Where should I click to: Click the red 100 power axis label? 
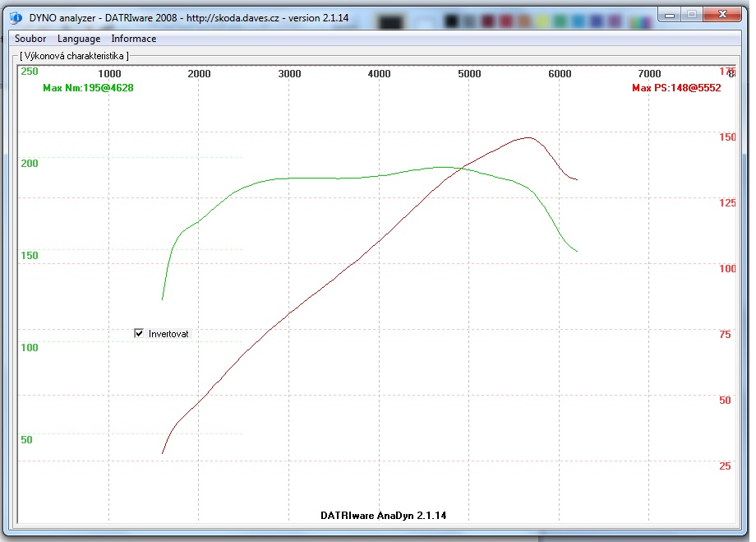click(726, 268)
